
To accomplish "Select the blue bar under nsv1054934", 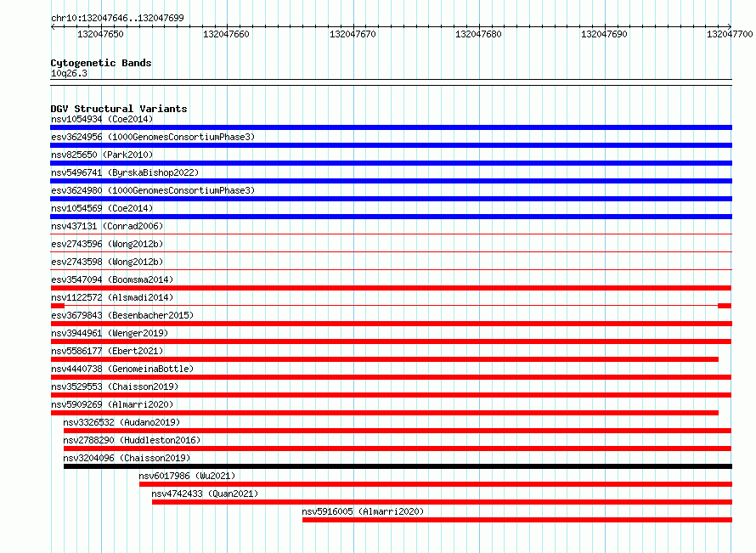I will (x=391, y=127).
